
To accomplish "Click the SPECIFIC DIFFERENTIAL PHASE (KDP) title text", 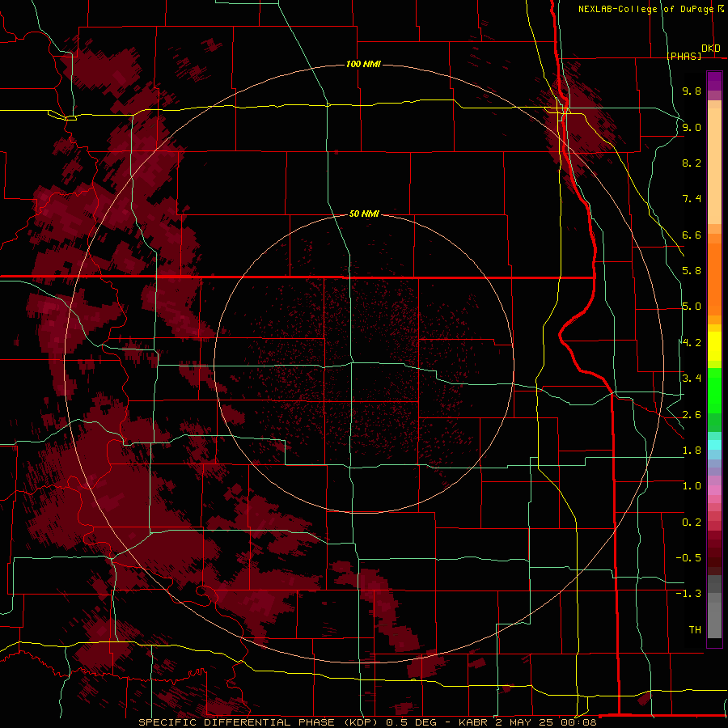I will click(x=260, y=722).
